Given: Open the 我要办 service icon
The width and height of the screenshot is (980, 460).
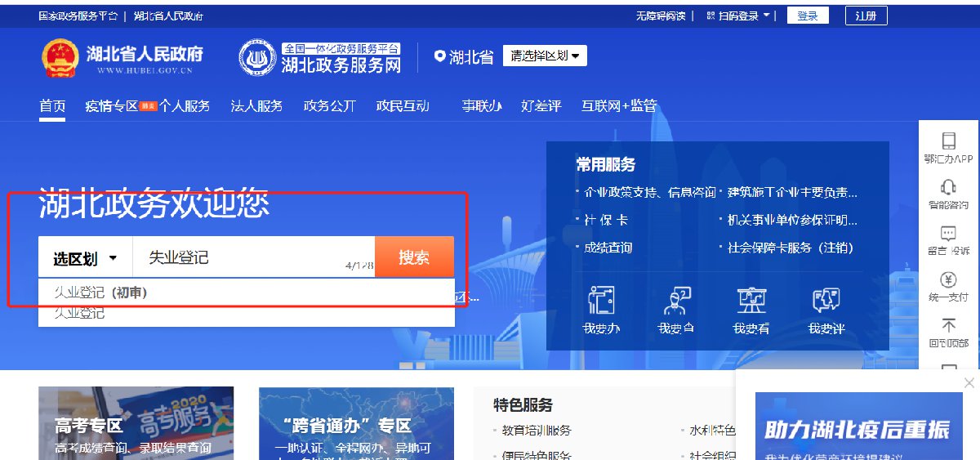Looking at the screenshot, I should point(601,301).
